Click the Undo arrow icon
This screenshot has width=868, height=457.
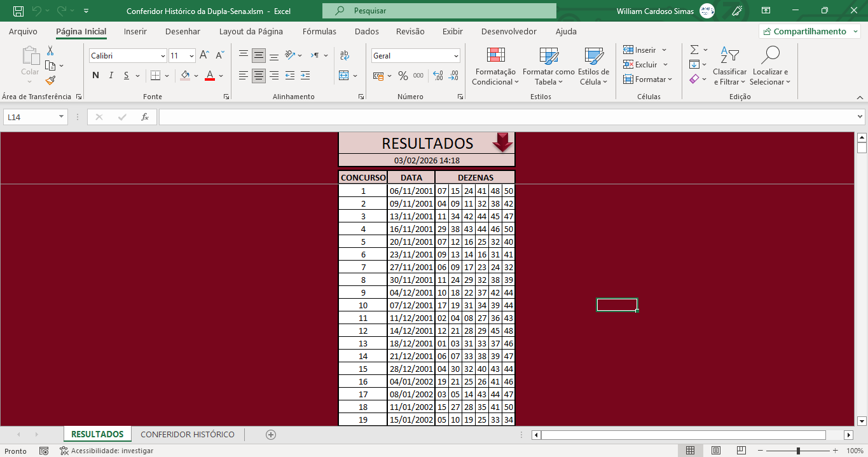(37, 11)
